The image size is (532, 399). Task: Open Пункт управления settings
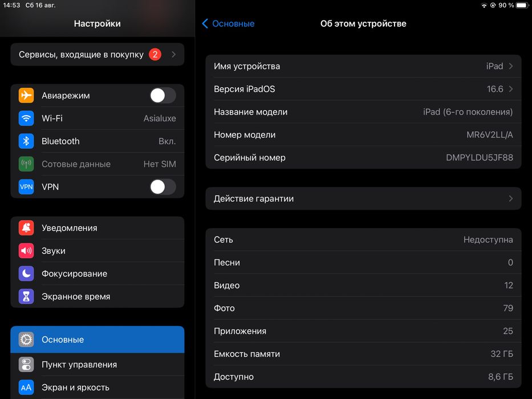(x=98, y=364)
